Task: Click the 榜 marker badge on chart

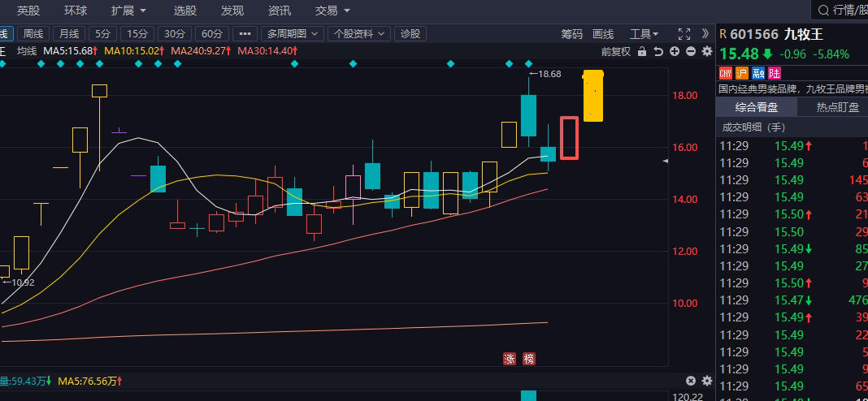Action: pos(529,359)
